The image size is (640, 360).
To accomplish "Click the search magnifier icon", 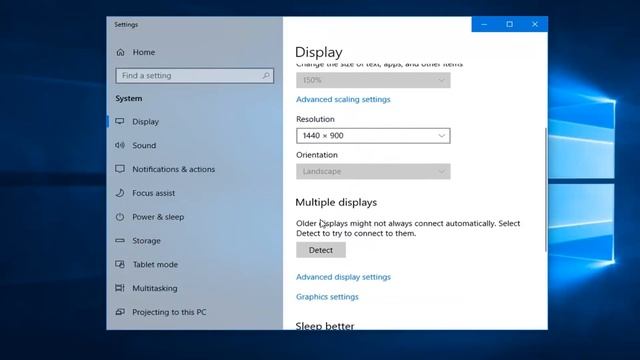I will pos(266,76).
